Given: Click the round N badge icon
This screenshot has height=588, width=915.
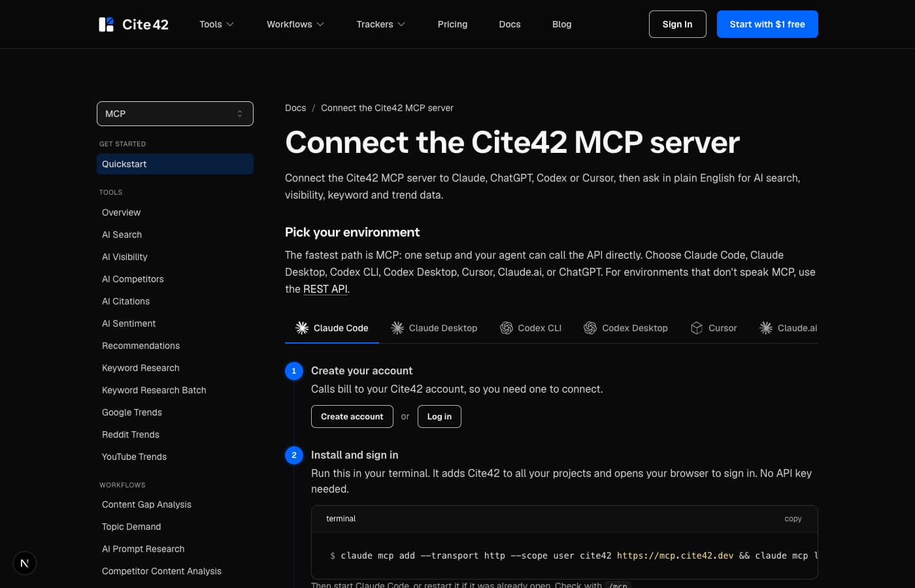Looking at the screenshot, I should pos(25,563).
